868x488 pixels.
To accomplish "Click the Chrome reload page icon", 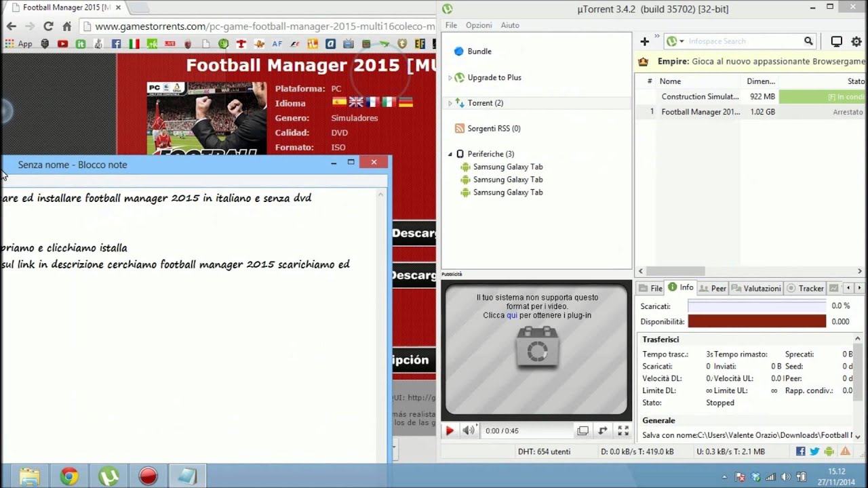I will point(48,26).
